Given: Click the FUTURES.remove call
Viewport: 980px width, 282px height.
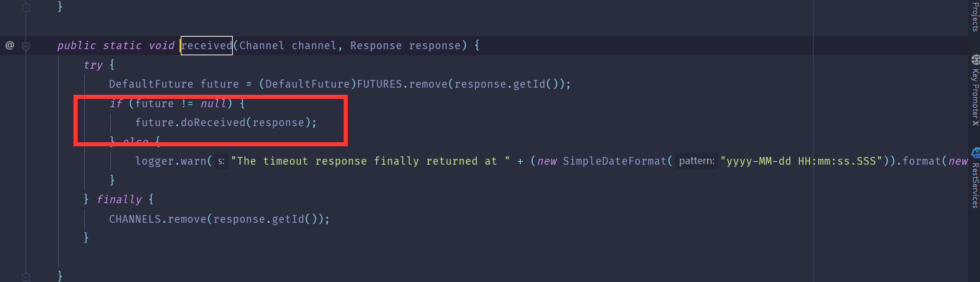Looking at the screenshot, I should point(402,84).
